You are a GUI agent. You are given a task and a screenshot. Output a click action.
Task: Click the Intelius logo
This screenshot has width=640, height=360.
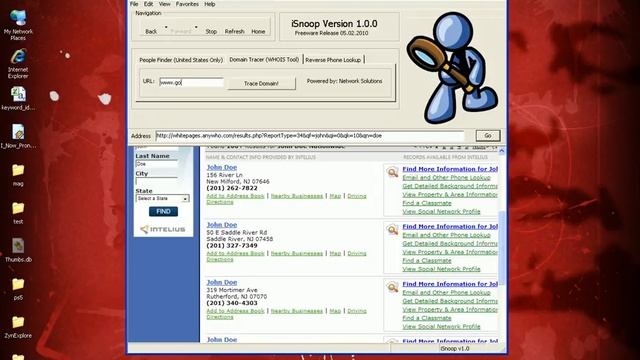(162, 229)
